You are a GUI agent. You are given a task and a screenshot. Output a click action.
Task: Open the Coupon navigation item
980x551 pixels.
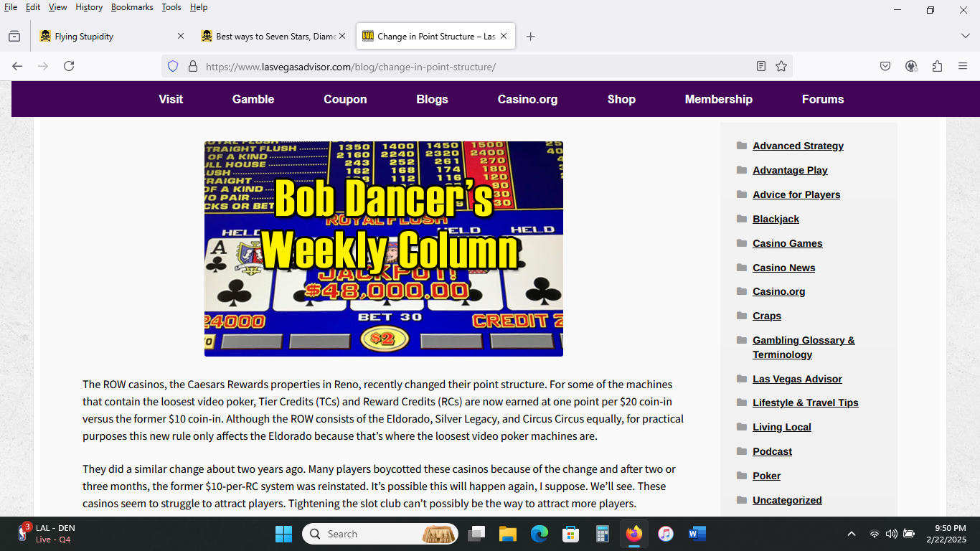point(345,99)
